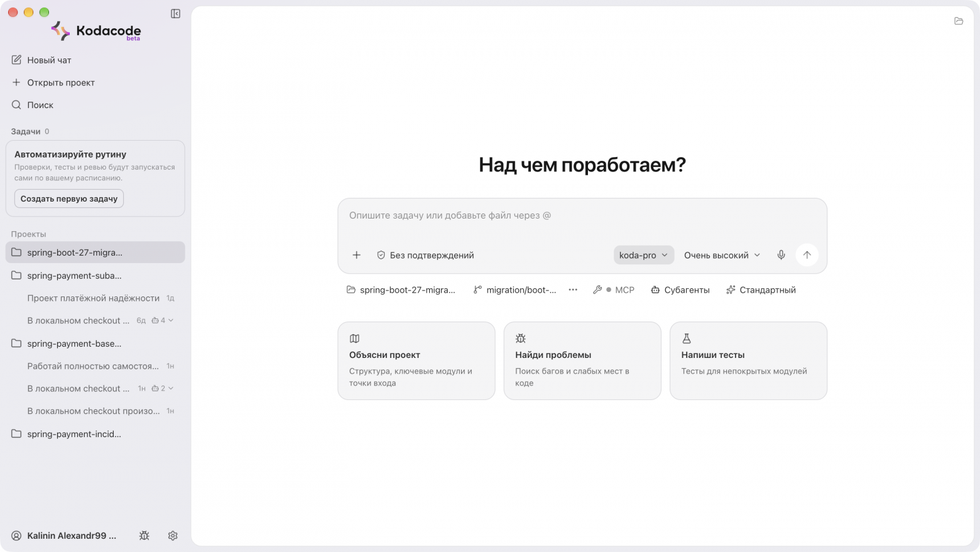Open the bug report icon in sidebar footer

(144, 536)
